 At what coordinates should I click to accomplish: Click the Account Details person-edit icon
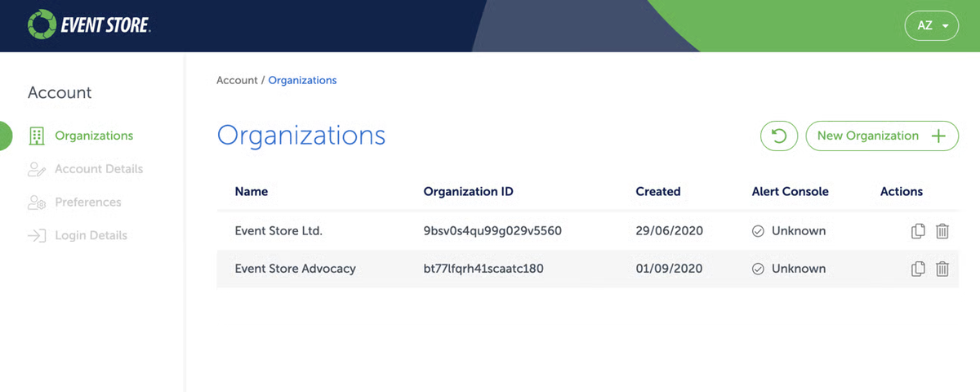[37, 169]
